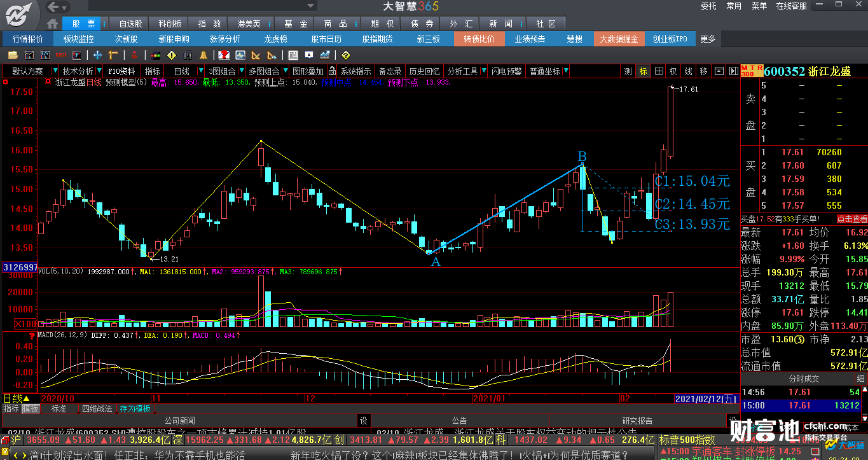The image size is (868, 460).
Task: Click the rising chart landscape icon
Action: pos(325,55)
